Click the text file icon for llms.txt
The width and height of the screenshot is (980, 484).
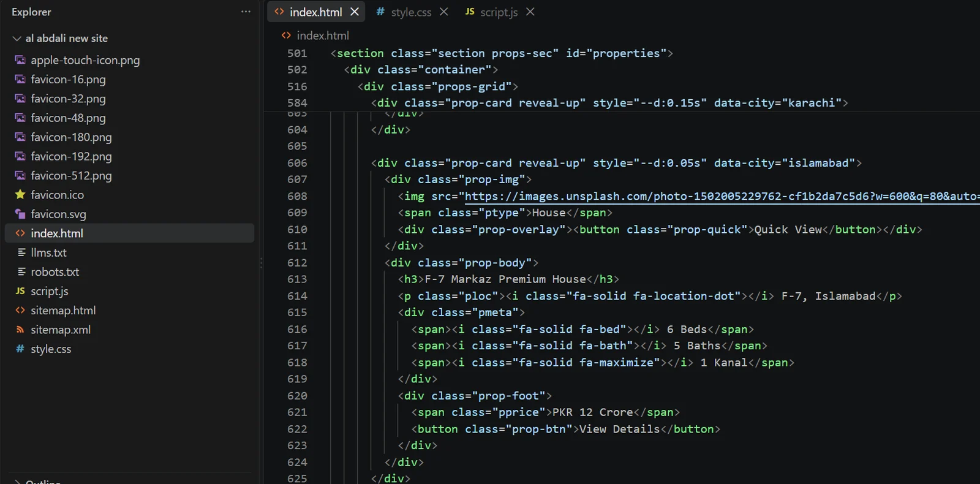click(20, 252)
